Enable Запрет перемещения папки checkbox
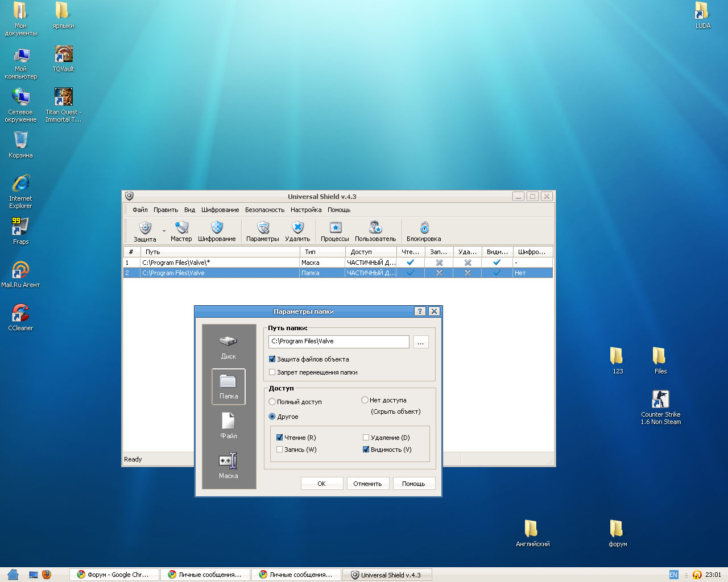Viewport: 728px width, 582px height. click(272, 372)
